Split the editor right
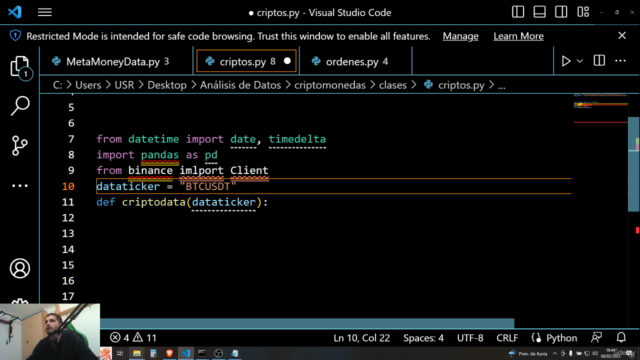This screenshot has height=360, width=640. pos(599,61)
